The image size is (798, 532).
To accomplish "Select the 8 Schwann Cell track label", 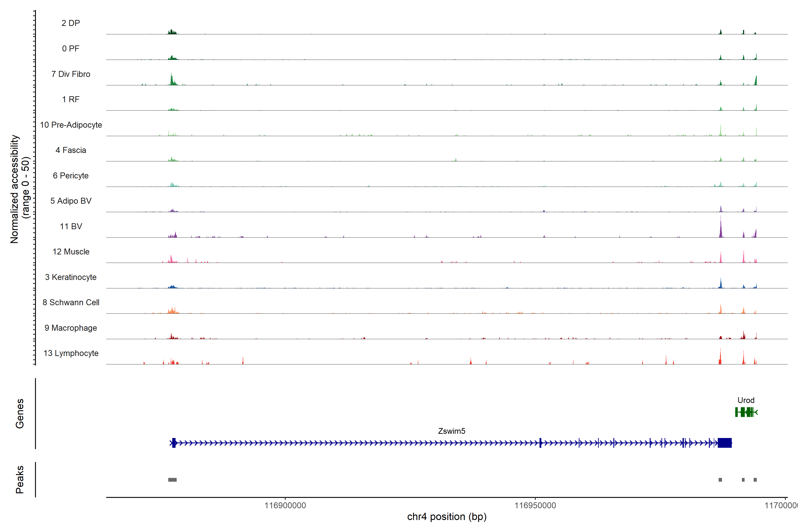I will point(71,302).
